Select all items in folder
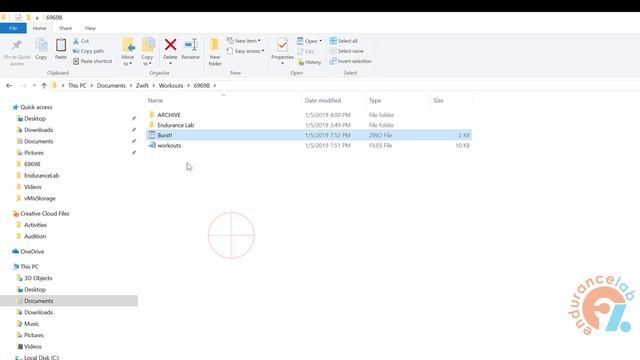This screenshot has width=640, height=360. [344, 41]
